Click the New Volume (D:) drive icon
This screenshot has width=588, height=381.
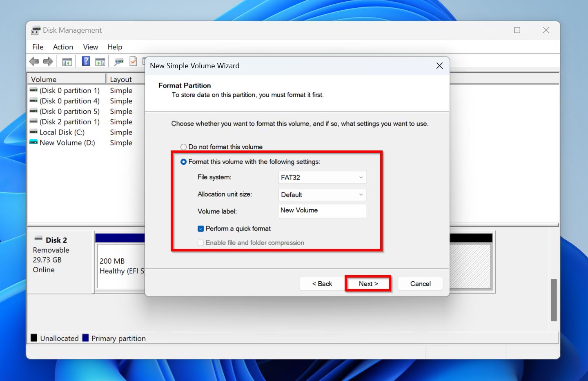(x=33, y=142)
